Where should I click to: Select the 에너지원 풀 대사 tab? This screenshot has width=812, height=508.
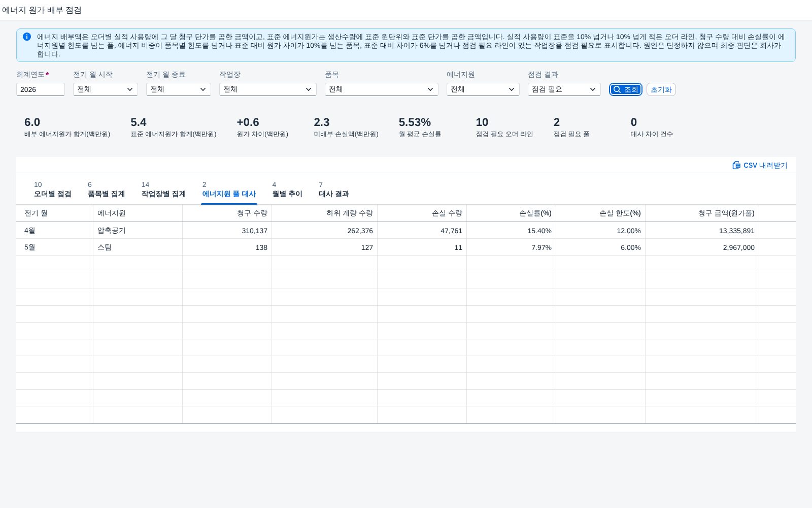[x=229, y=189]
